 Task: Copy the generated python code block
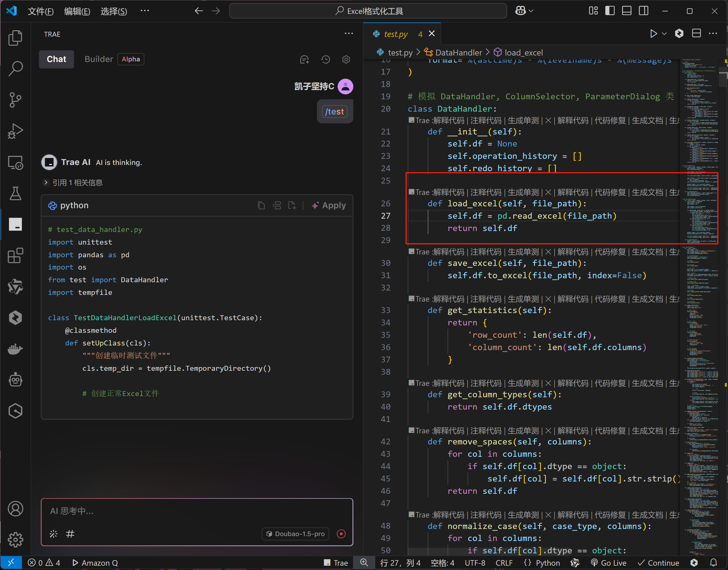click(262, 205)
